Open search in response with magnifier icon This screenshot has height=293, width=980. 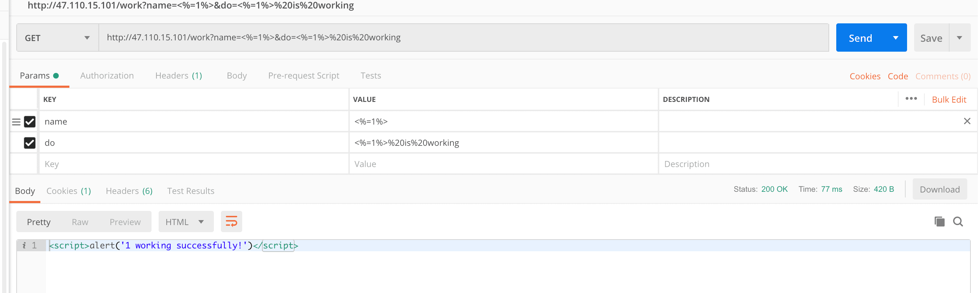(958, 222)
